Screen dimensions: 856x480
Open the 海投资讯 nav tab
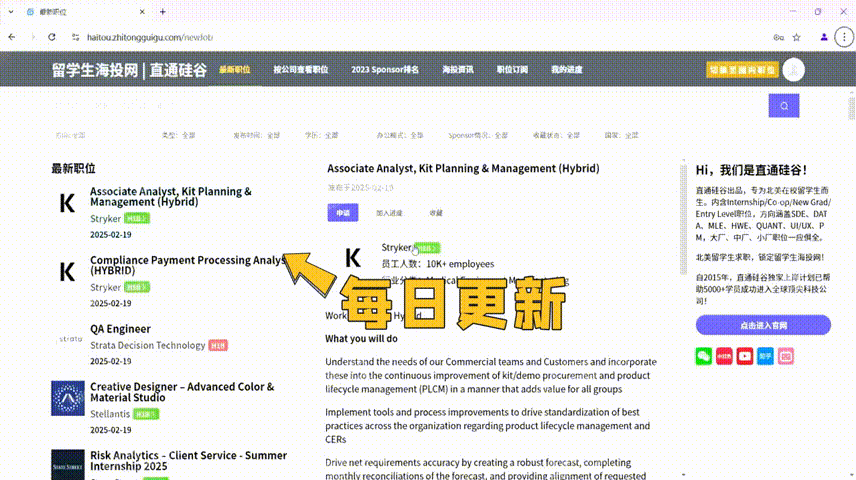pos(457,69)
